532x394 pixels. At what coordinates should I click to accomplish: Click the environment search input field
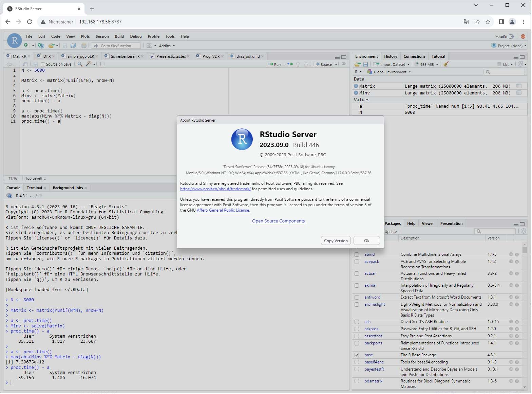tap(506, 72)
